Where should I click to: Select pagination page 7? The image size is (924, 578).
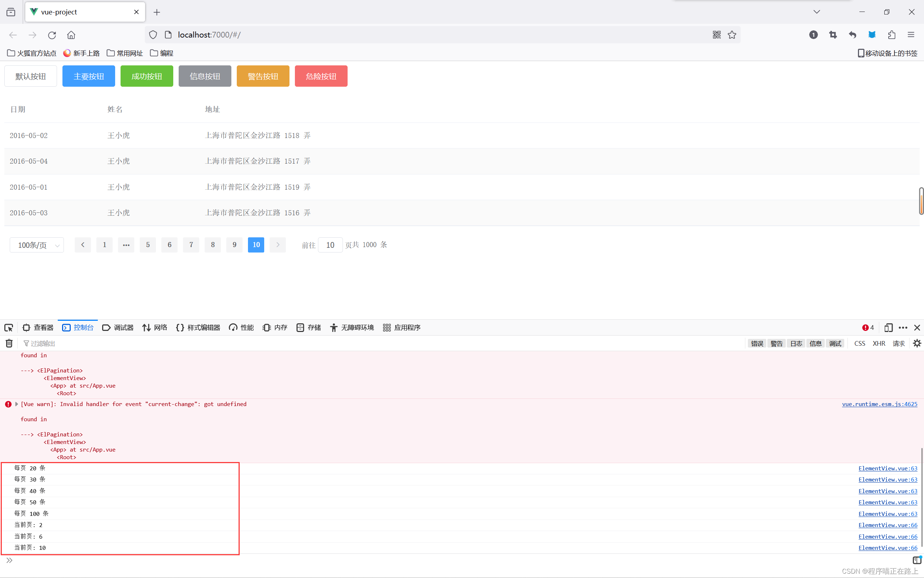point(191,245)
